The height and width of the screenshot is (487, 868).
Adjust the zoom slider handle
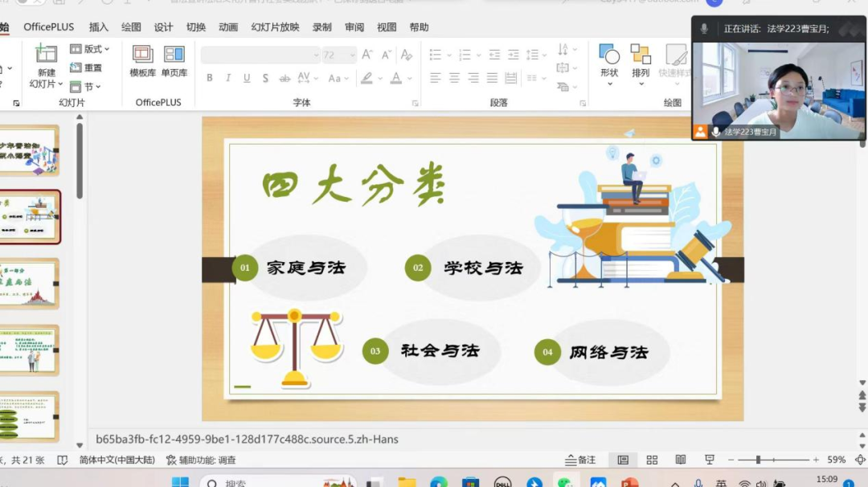(x=759, y=460)
